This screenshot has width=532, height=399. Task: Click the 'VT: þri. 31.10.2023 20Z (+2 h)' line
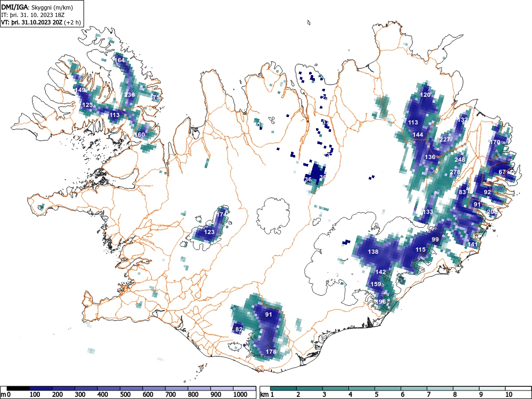(41, 22)
